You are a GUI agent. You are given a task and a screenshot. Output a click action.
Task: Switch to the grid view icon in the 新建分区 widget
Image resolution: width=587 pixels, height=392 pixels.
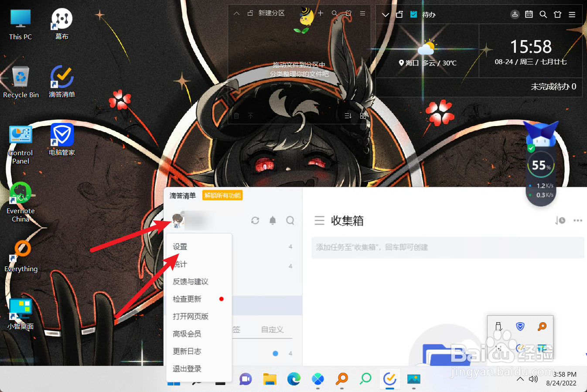[x=363, y=116]
